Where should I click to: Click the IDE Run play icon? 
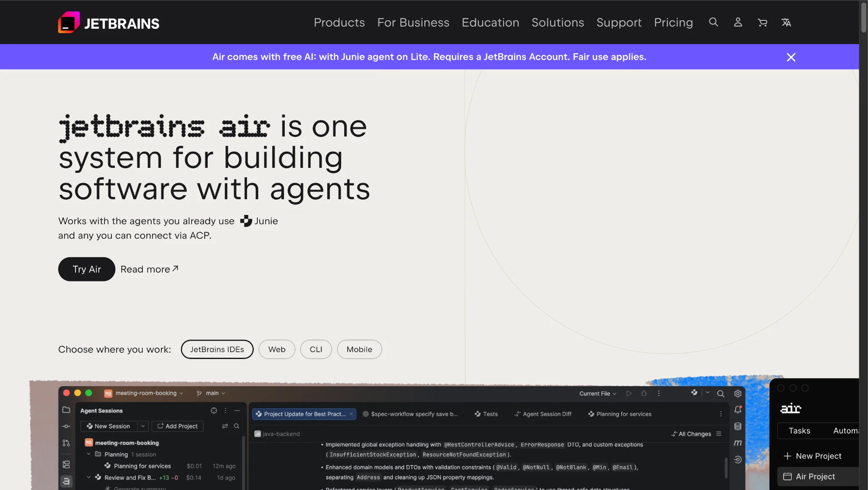point(629,393)
